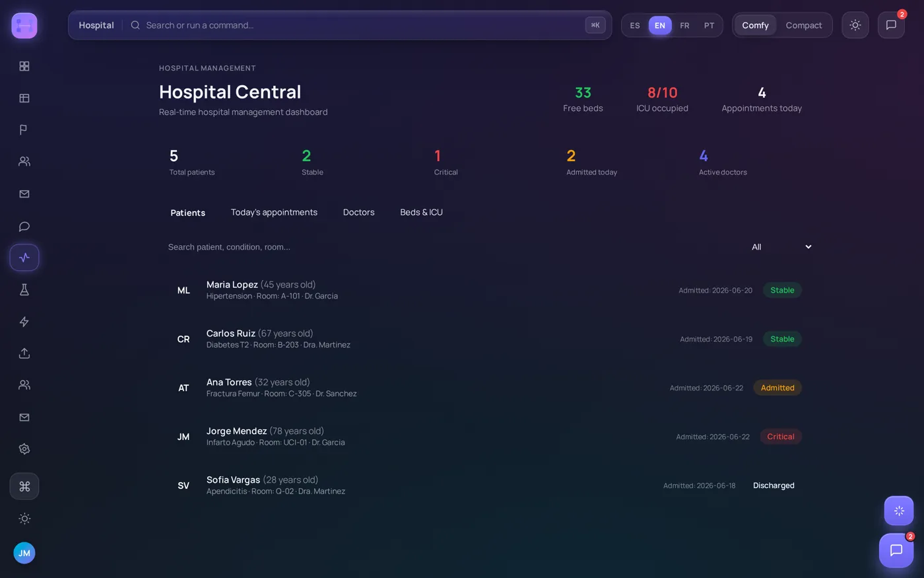Click the Hospital label in the search bar

(96, 25)
